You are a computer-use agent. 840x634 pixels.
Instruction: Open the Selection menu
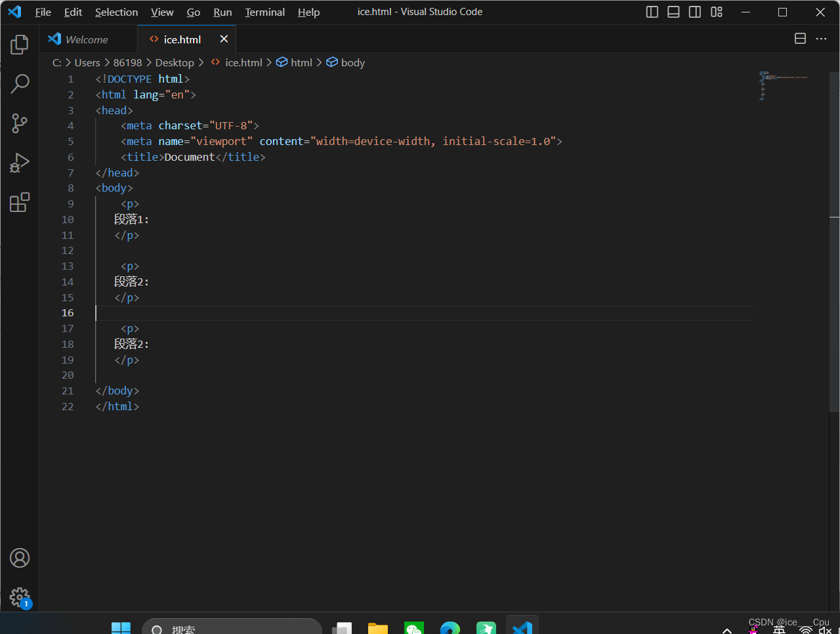(x=116, y=12)
